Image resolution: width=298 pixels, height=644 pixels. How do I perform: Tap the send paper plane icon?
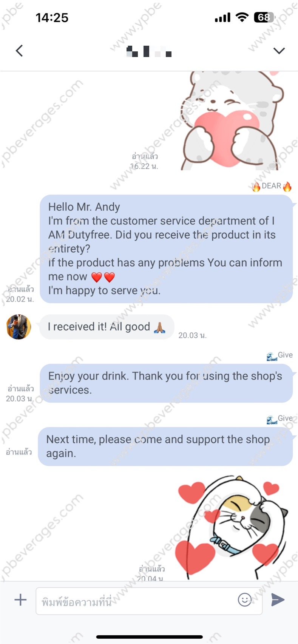pos(278,599)
